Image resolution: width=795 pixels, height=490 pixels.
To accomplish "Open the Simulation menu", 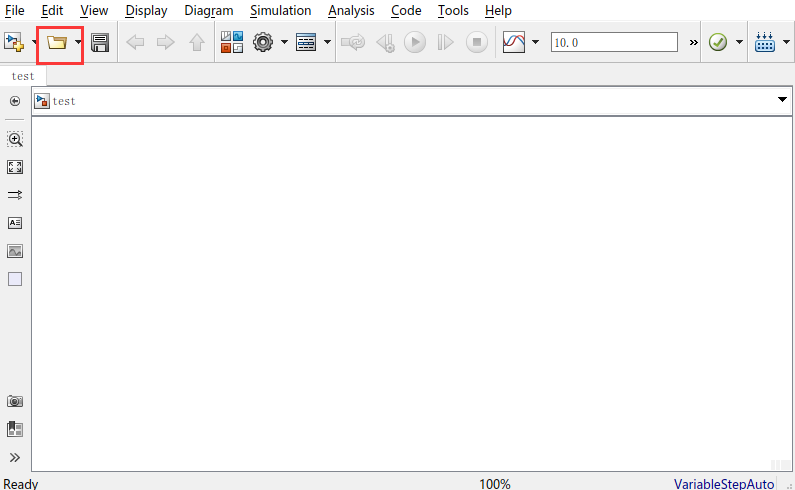I will coord(280,10).
